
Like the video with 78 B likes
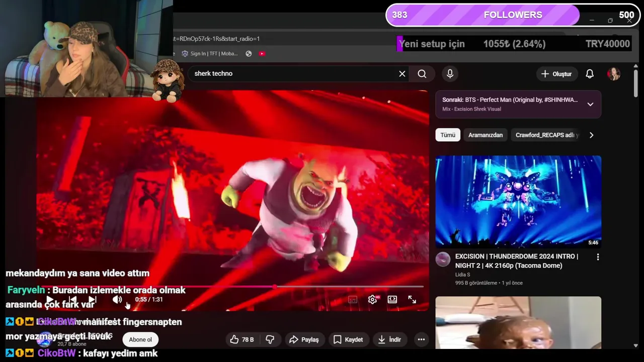pyautogui.click(x=242, y=340)
